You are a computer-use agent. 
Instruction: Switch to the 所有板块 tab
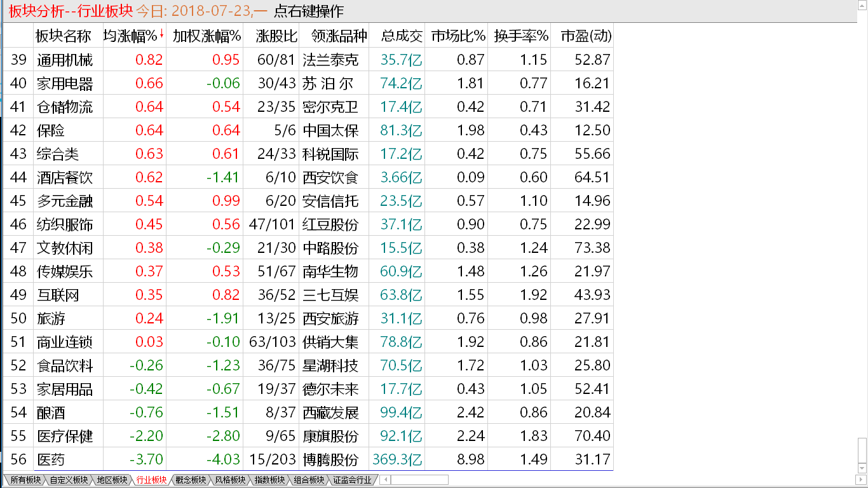coord(25,480)
